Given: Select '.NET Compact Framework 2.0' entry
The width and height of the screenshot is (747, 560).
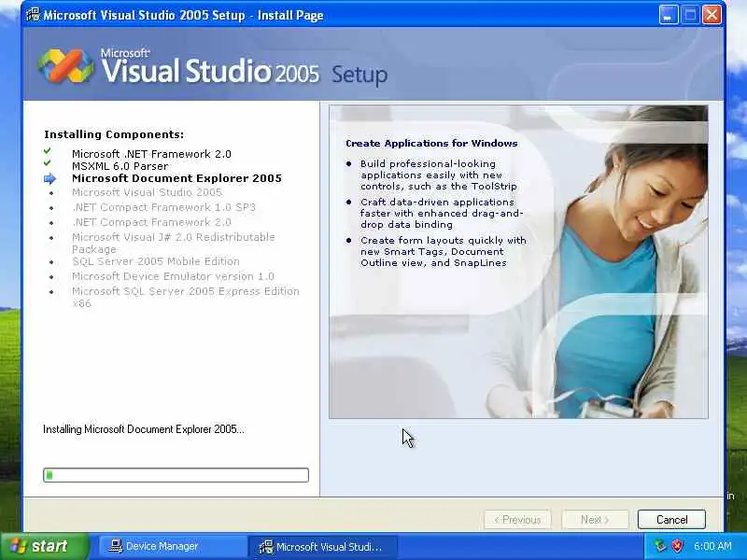Looking at the screenshot, I should coord(151,222).
